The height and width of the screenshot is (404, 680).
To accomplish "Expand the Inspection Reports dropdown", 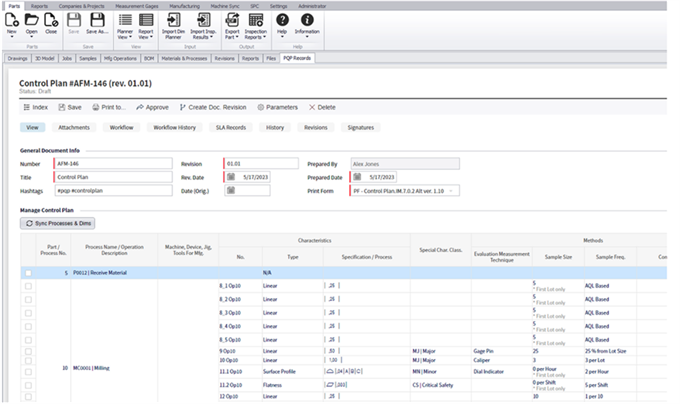I will tap(255, 34).
